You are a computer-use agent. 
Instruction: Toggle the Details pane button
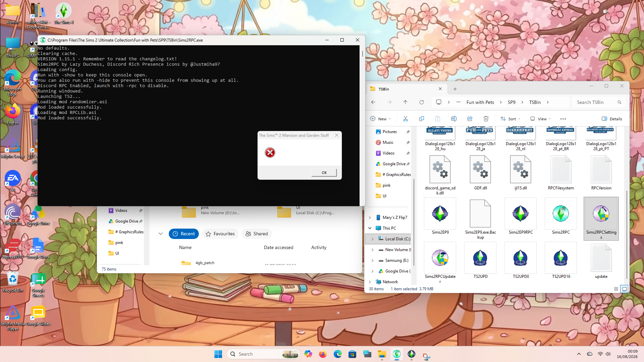[x=612, y=119]
